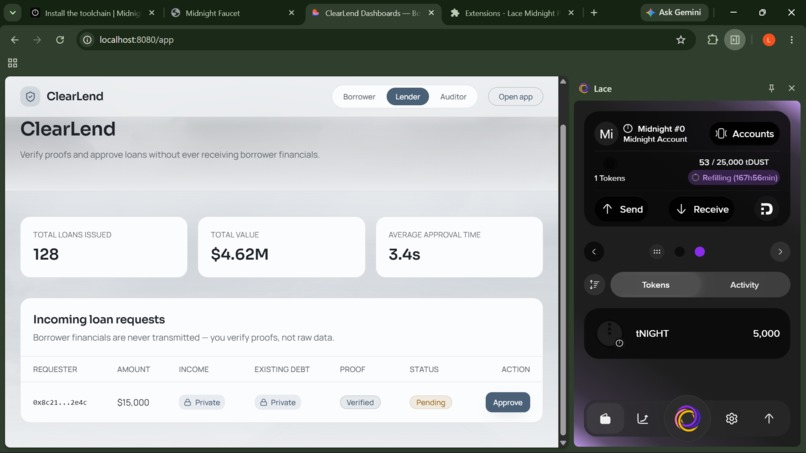This screenshot has height=453, width=806.
Task: Click the Send button in Lace
Action: coord(622,209)
